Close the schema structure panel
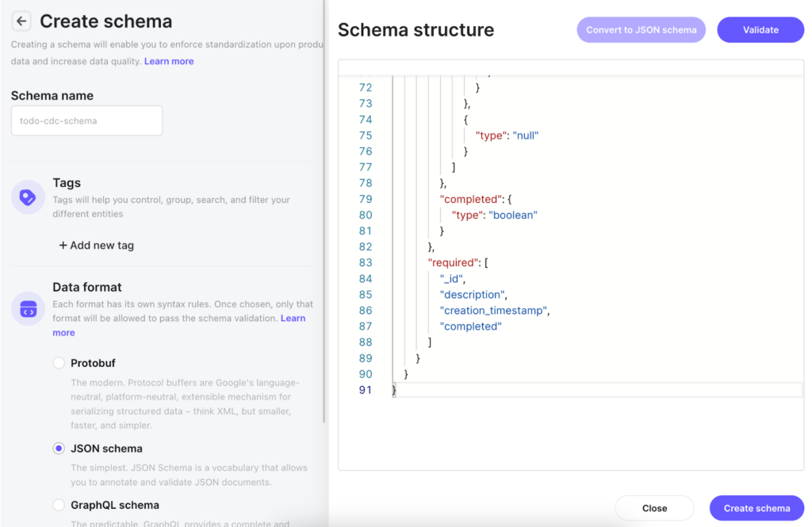The width and height of the screenshot is (812, 527). click(654, 508)
